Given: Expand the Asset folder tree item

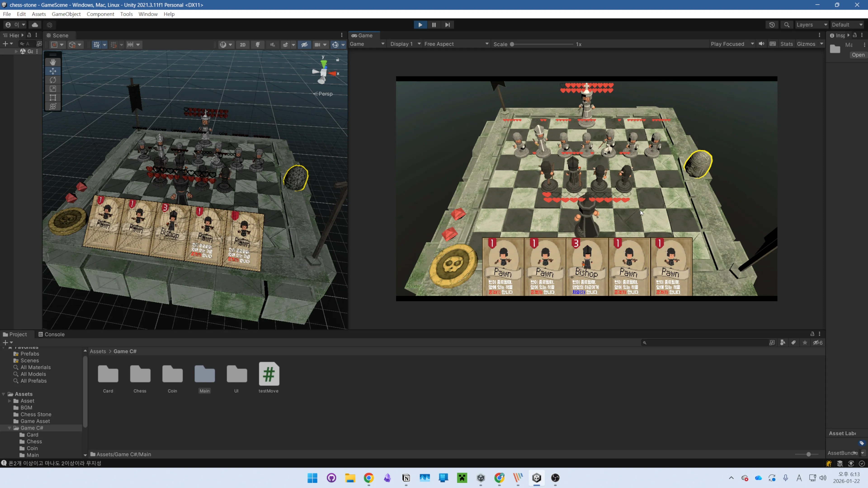Looking at the screenshot, I should coord(9,401).
